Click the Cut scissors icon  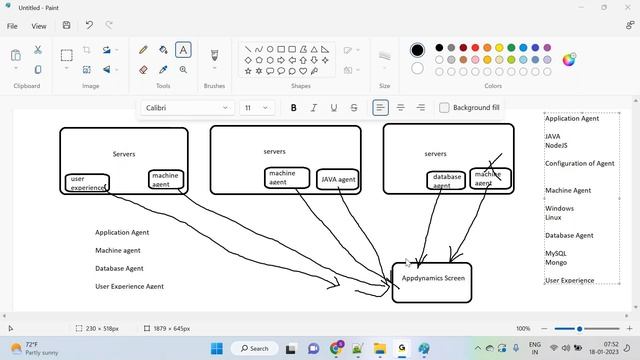coord(38,50)
